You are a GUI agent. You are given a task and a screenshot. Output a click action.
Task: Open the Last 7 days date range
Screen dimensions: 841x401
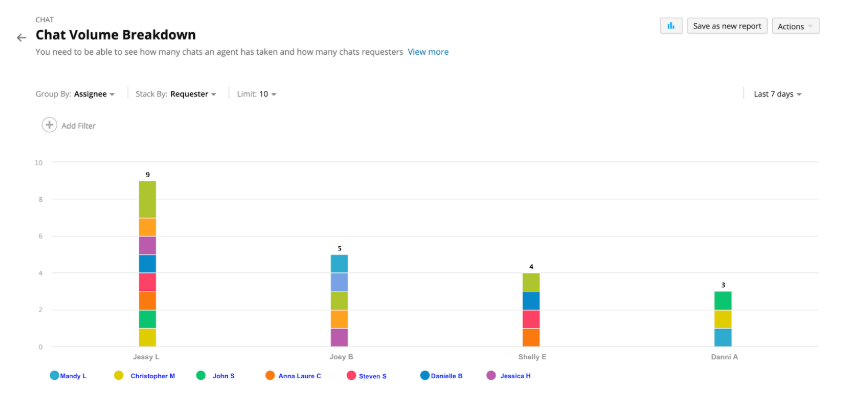[x=778, y=94]
